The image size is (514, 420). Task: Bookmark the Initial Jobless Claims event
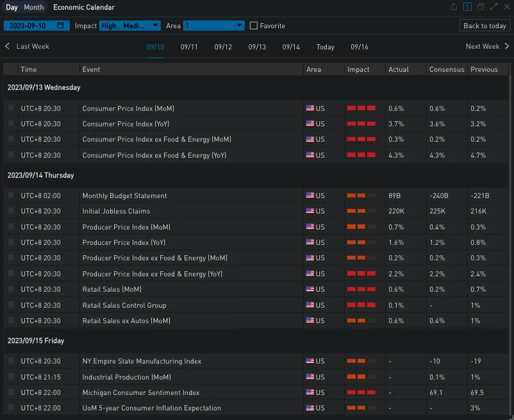(11, 211)
